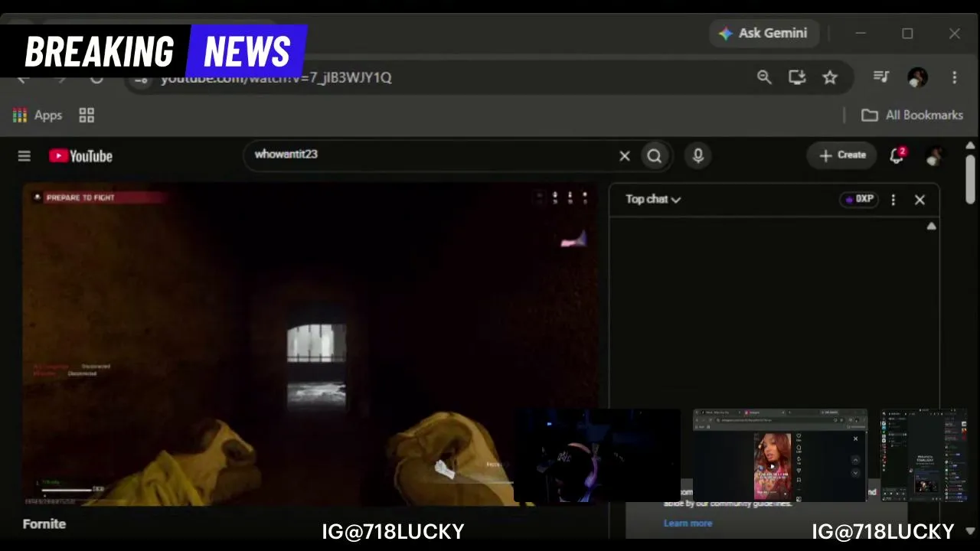Open the All Bookmarks folder
The width and height of the screenshot is (980, 551).
click(912, 116)
